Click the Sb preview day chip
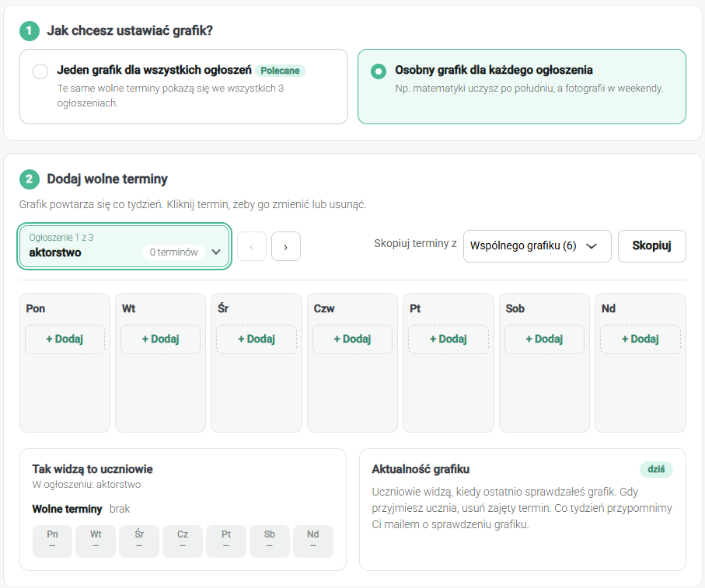The width and height of the screenshot is (705, 588). tap(270, 541)
